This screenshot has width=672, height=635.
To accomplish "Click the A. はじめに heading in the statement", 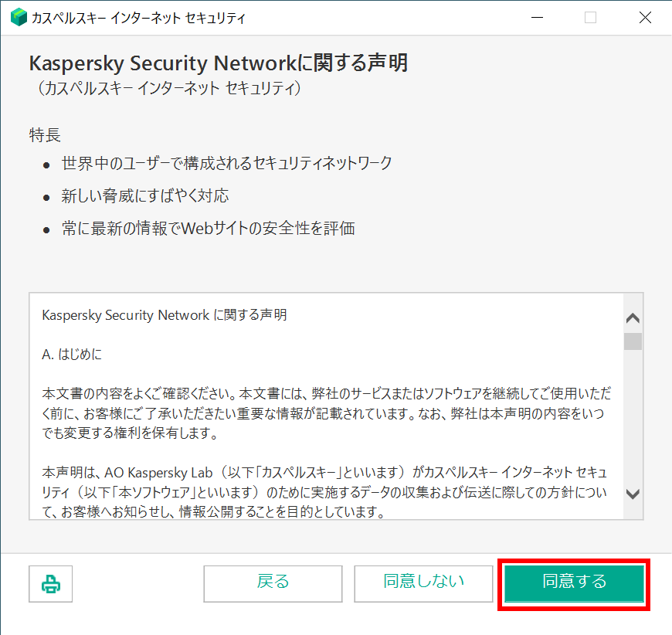I will tap(72, 355).
